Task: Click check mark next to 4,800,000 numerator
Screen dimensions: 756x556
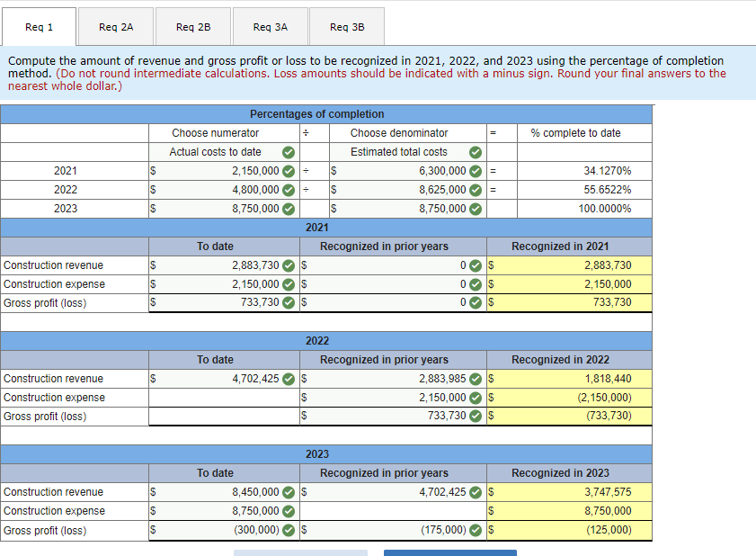Action: (x=289, y=190)
